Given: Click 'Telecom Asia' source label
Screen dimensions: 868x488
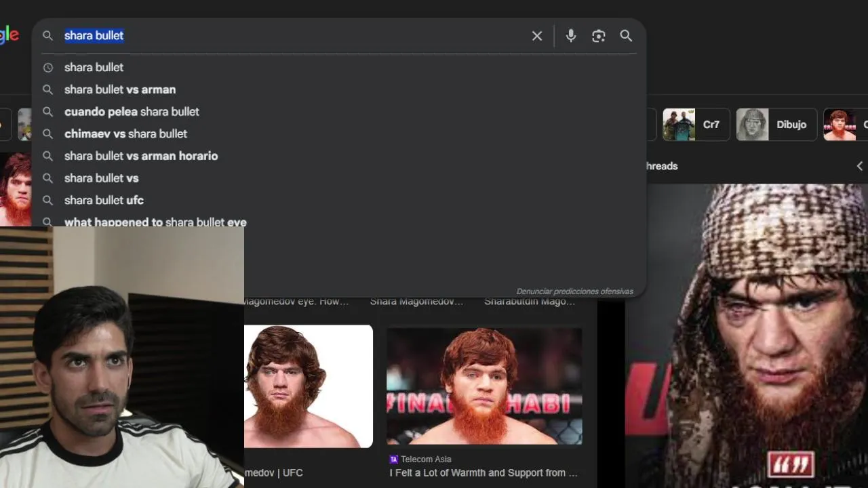Looking at the screenshot, I should pos(426,460).
